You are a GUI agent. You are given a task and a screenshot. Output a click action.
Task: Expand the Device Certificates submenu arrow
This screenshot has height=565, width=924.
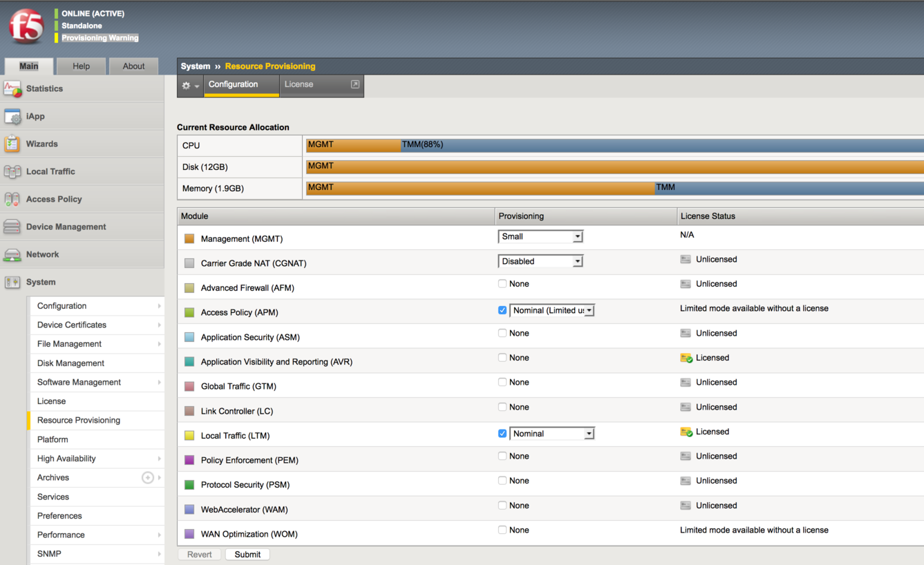[x=159, y=325]
